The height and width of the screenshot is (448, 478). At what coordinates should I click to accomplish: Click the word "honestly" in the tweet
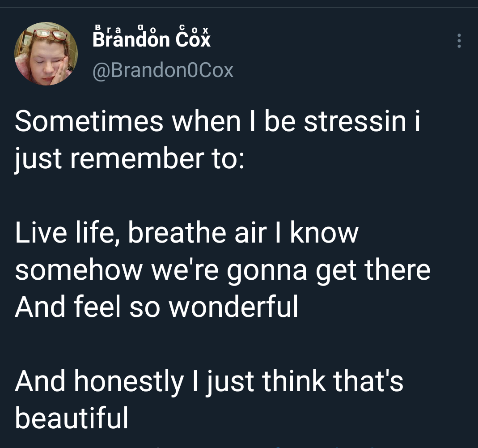129,381
